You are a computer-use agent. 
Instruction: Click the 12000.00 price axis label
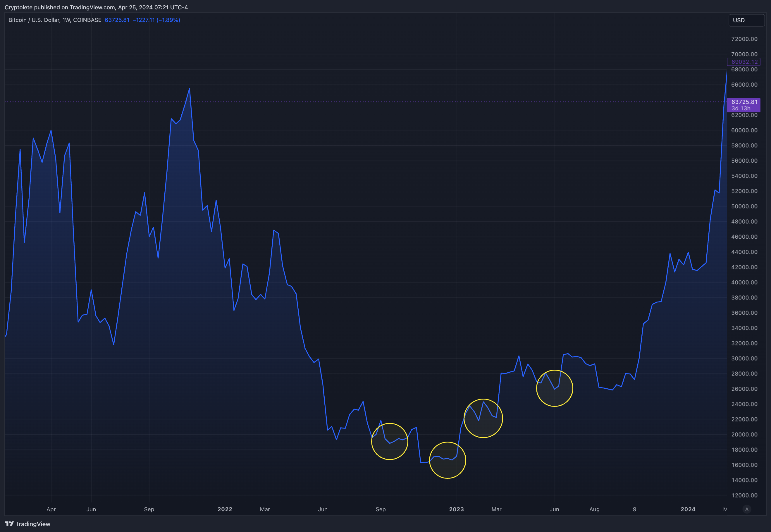[x=744, y=495]
